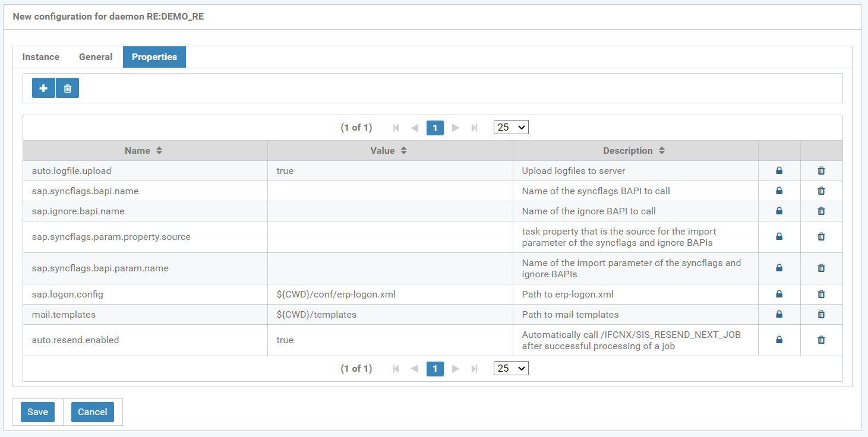Delete the sap.ignore.bapi.name property row

[x=821, y=211]
